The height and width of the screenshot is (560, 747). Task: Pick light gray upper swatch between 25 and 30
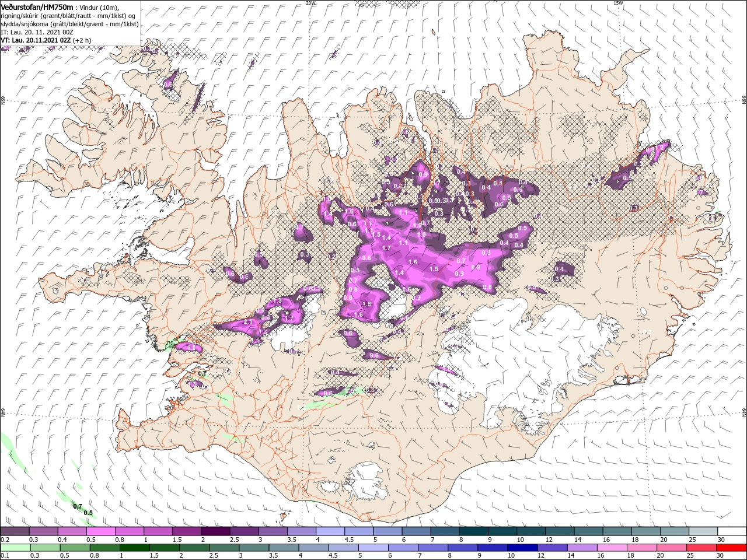[703, 531]
